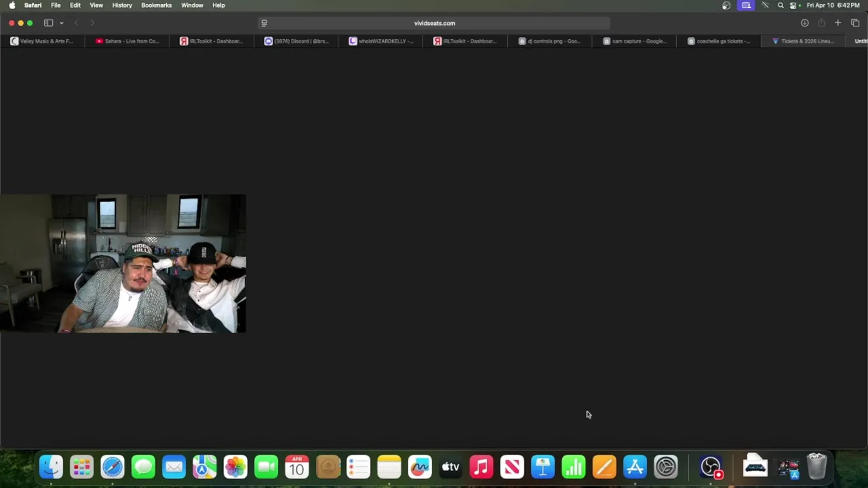The width and height of the screenshot is (868, 488).
Task: Open the Safari menu
Action: (33, 5)
